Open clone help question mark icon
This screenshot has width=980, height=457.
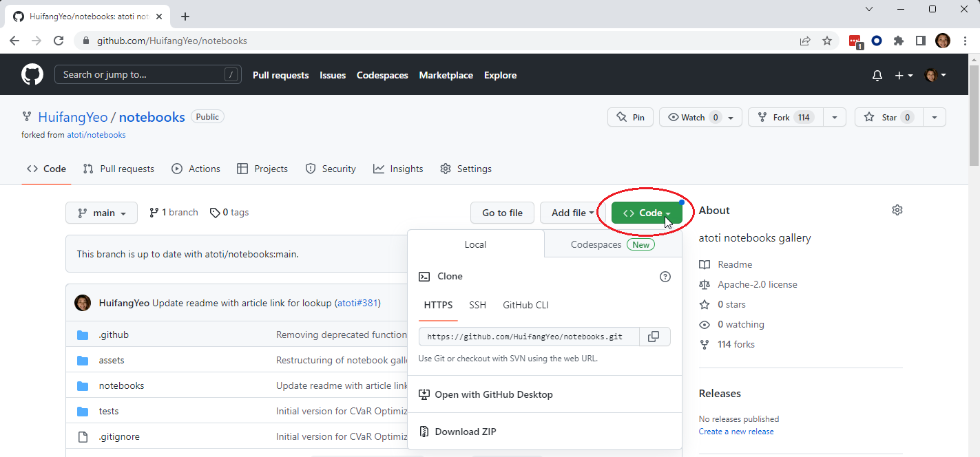[x=665, y=277]
